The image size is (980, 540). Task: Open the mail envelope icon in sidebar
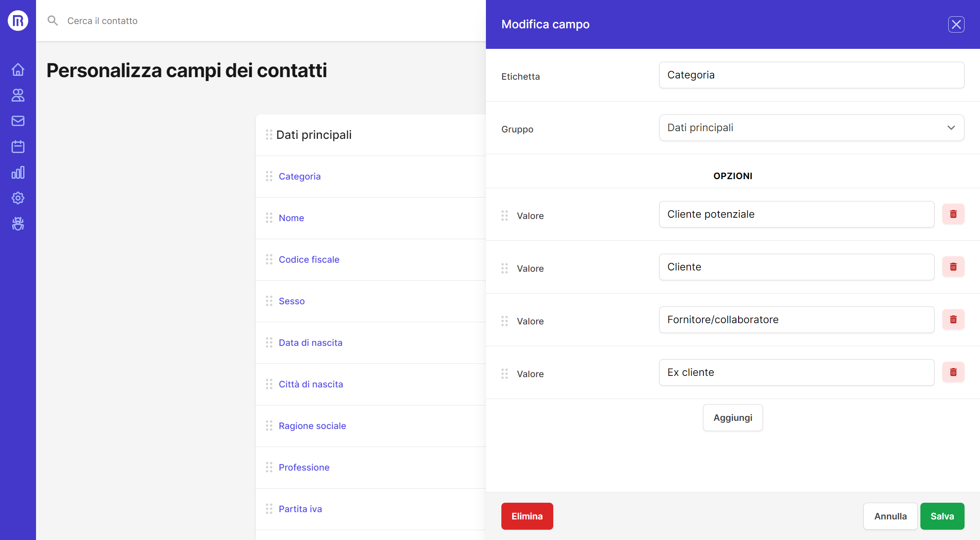click(18, 121)
